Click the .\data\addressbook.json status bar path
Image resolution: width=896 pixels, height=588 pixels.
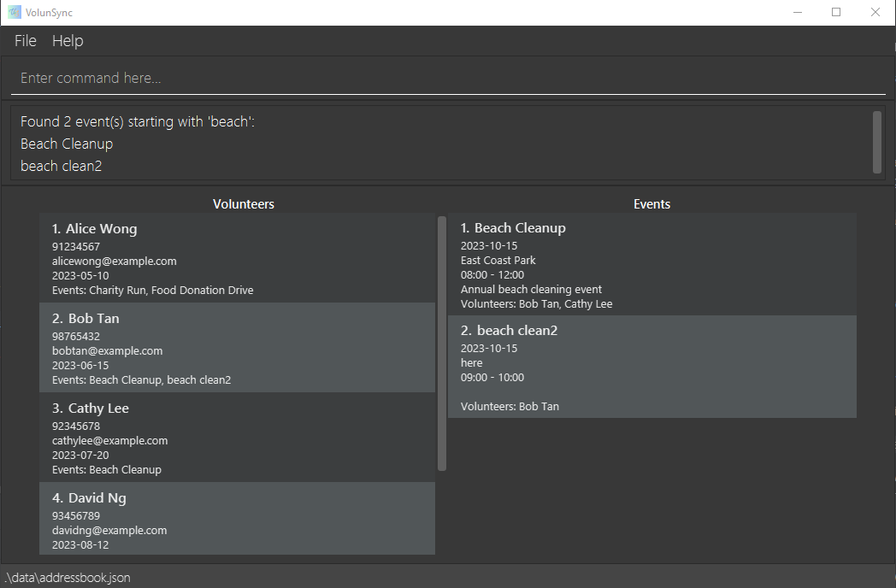[x=68, y=578]
